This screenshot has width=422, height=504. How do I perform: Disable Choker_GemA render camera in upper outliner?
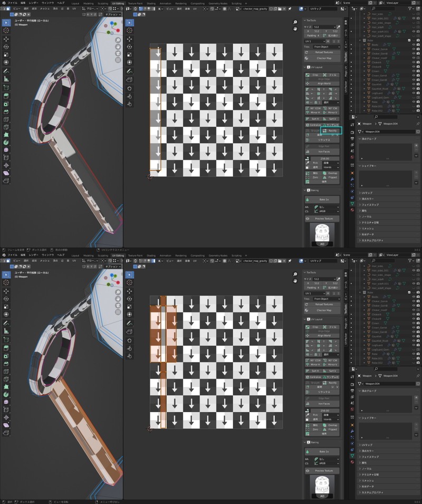click(418, 49)
